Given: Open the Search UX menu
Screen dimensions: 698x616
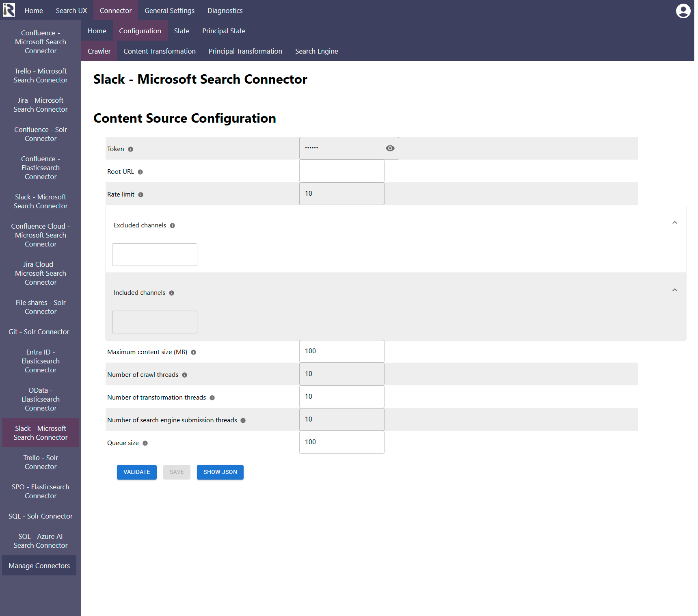Looking at the screenshot, I should [x=71, y=11].
